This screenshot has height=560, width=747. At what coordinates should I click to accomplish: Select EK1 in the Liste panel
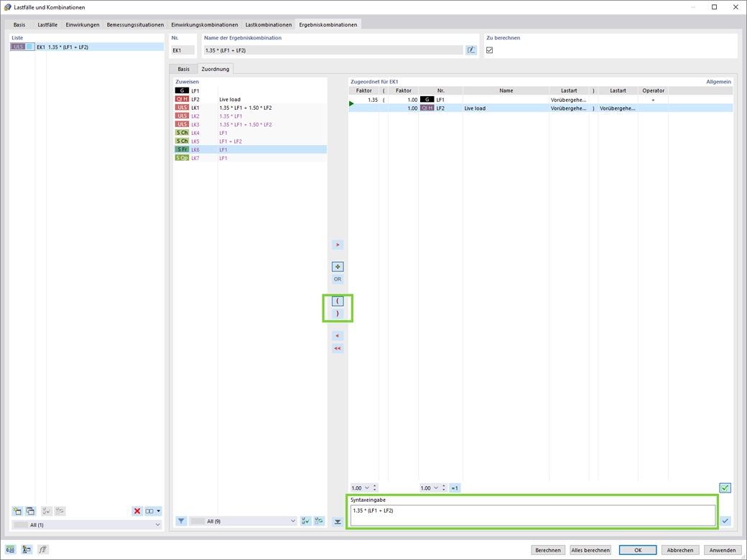(x=87, y=47)
